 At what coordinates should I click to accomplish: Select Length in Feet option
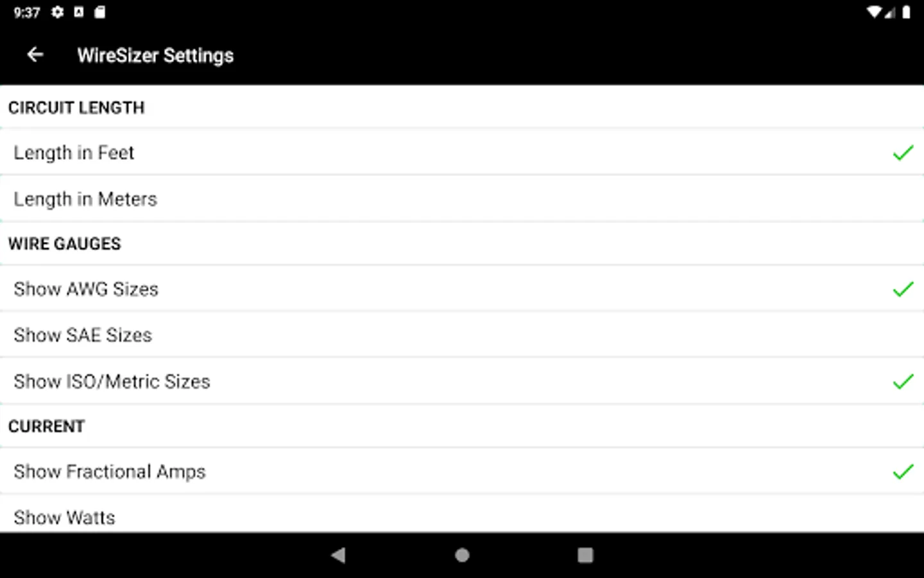point(74,153)
